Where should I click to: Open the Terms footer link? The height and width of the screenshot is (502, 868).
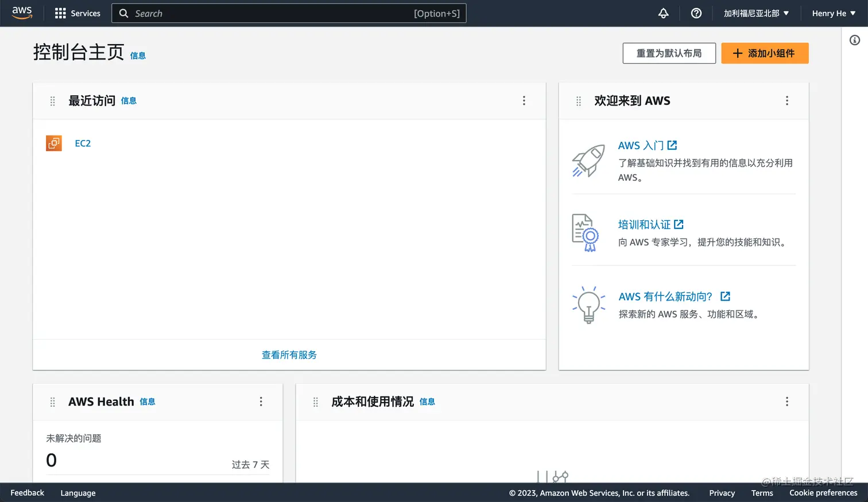point(762,493)
